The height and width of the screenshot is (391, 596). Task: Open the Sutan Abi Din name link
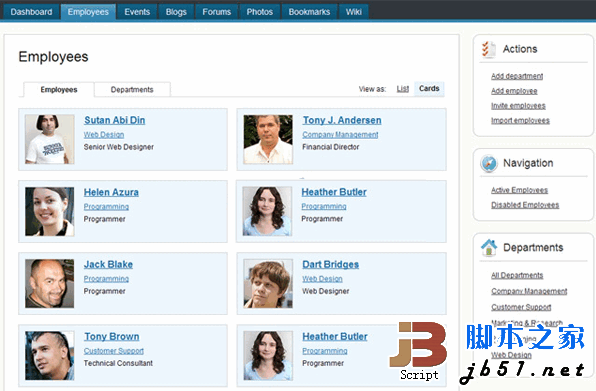tap(114, 120)
